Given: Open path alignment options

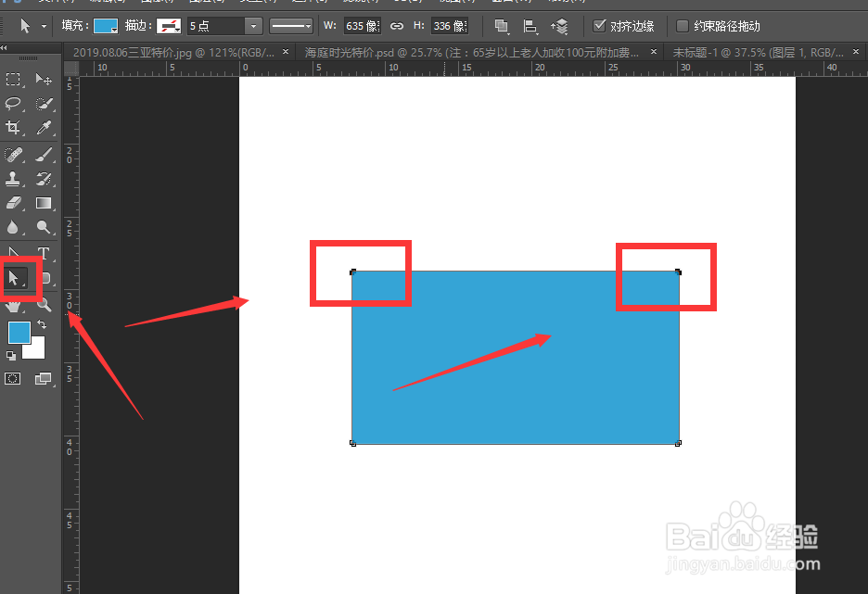Looking at the screenshot, I should point(530,26).
